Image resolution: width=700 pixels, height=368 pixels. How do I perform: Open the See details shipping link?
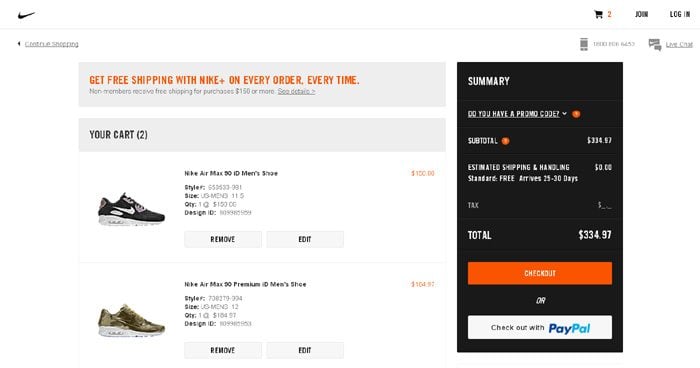(296, 91)
